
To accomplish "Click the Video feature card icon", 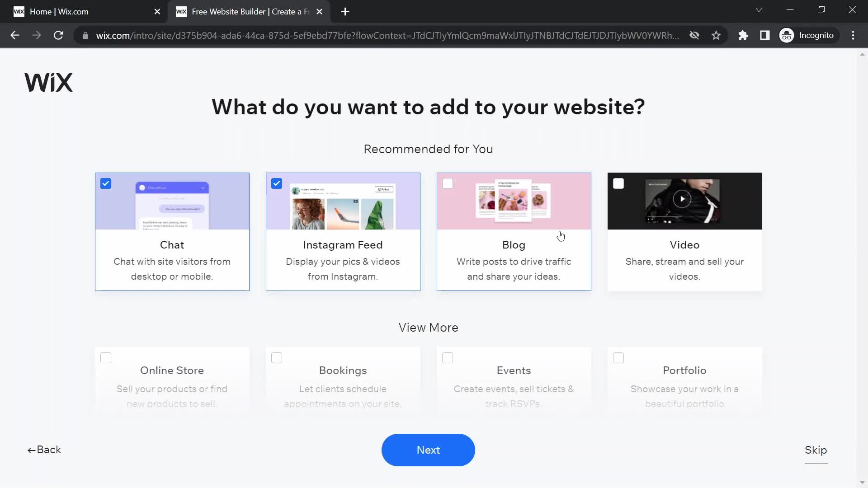I will [618, 183].
